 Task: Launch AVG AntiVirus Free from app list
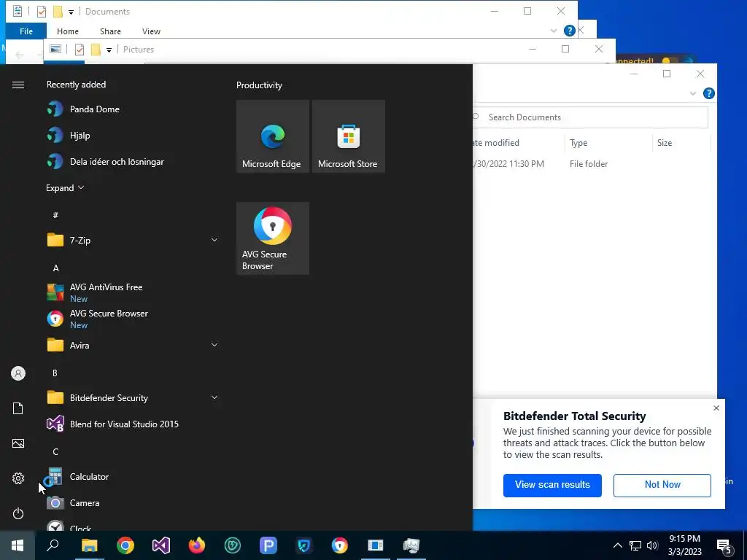tap(133, 292)
